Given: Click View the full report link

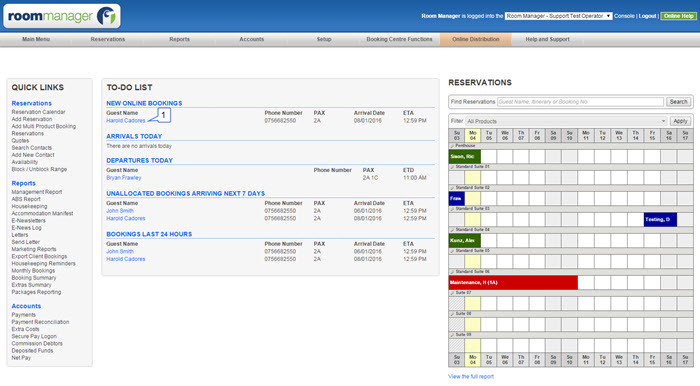Looking at the screenshot, I should pos(471,377).
